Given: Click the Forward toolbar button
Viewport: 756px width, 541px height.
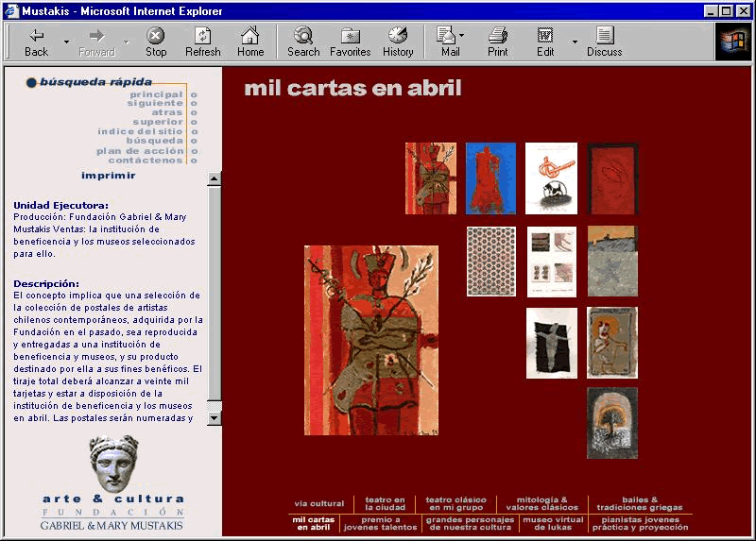Looking at the screenshot, I should pyautogui.click(x=97, y=42).
